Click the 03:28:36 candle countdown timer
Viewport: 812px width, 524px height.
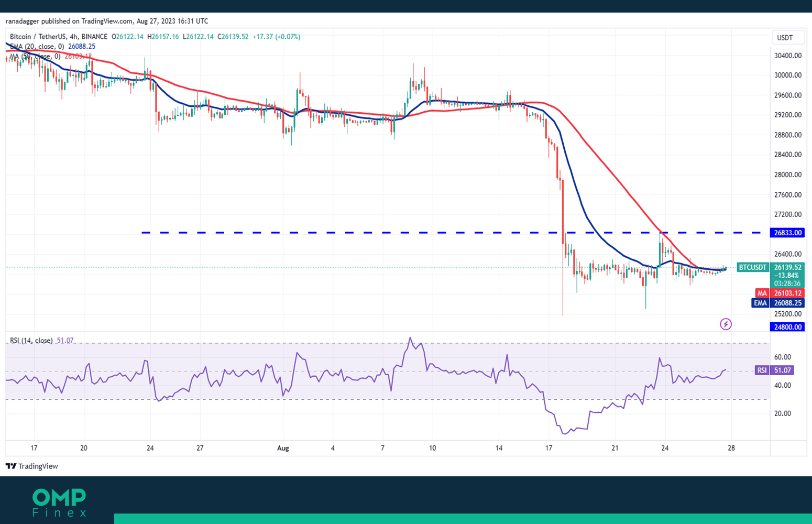787,283
